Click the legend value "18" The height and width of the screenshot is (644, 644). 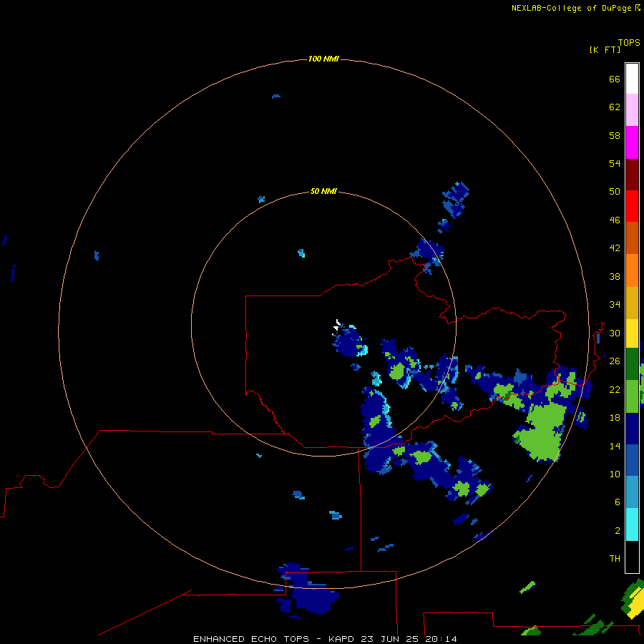[x=615, y=418]
